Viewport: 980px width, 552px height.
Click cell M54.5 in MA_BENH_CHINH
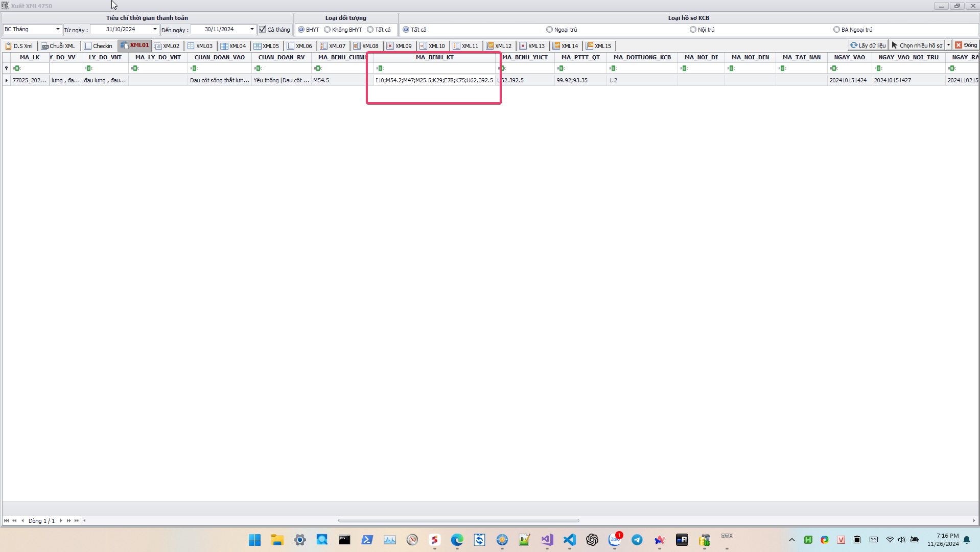coord(342,80)
